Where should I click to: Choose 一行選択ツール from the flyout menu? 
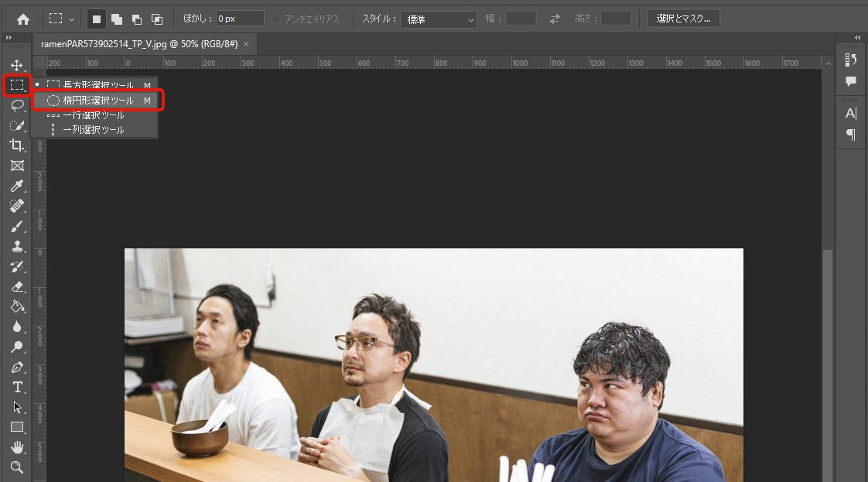click(93, 115)
